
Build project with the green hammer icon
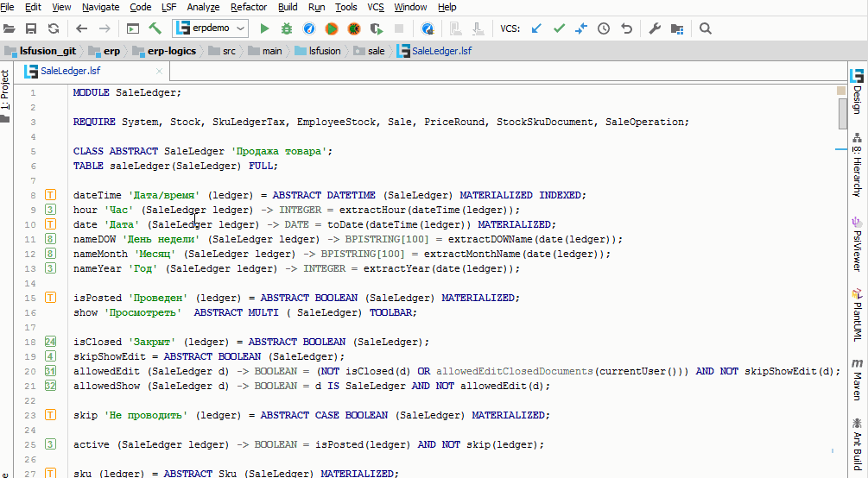155,28
